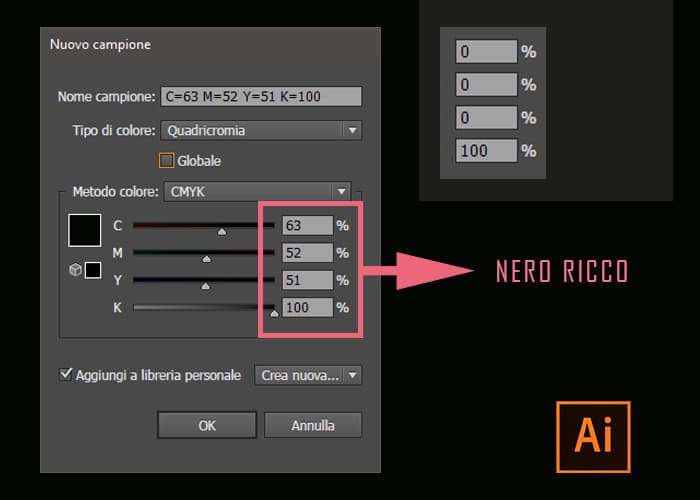Click the large black color preview swatch
700x500 pixels.
[84, 230]
